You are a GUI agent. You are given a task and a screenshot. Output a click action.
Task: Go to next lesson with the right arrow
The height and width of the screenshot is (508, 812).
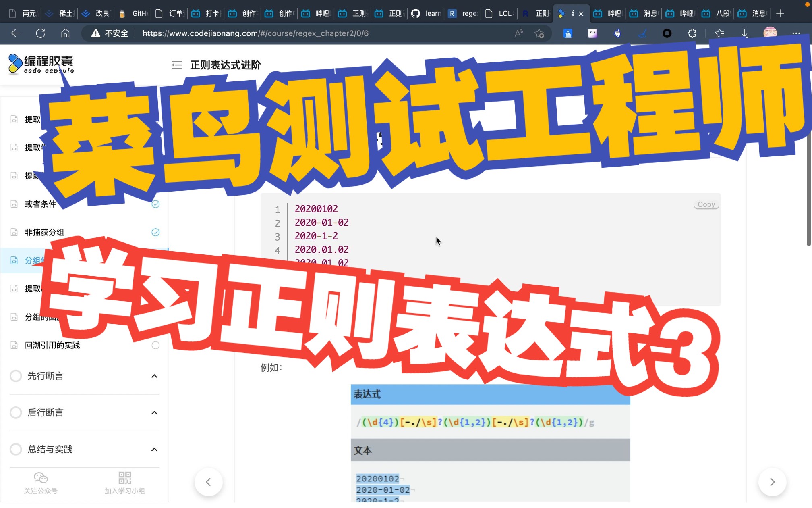click(772, 482)
